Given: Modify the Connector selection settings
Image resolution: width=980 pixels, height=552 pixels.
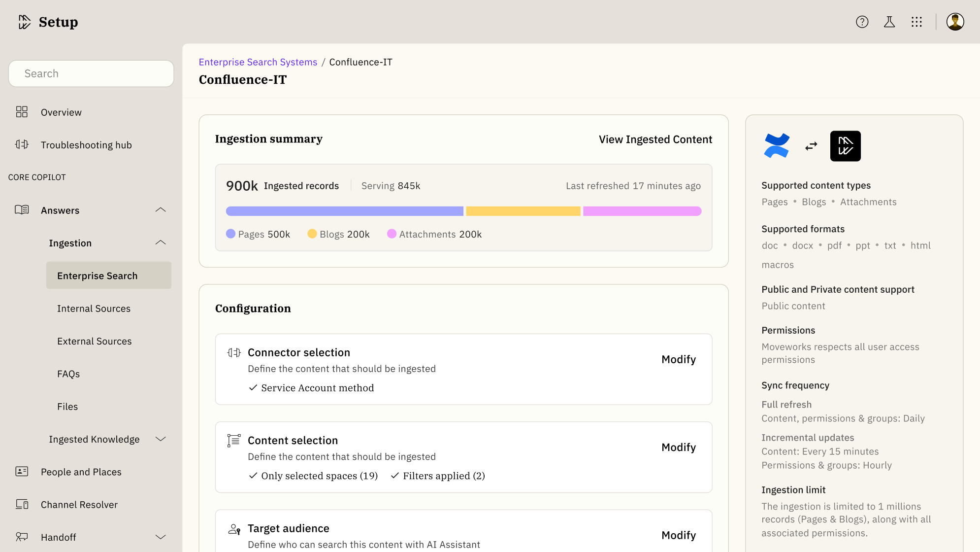Looking at the screenshot, I should (678, 359).
